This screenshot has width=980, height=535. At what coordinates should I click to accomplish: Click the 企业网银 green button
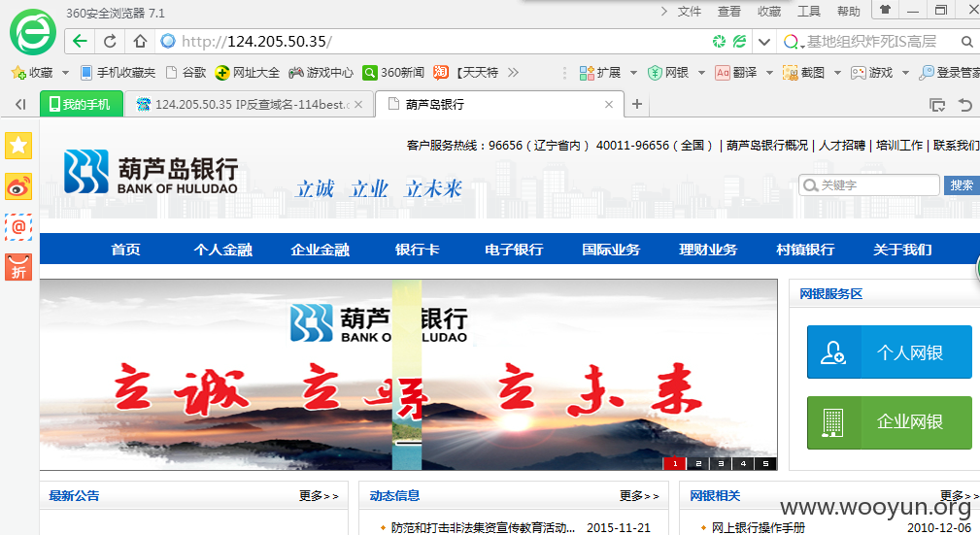[890, 422]
